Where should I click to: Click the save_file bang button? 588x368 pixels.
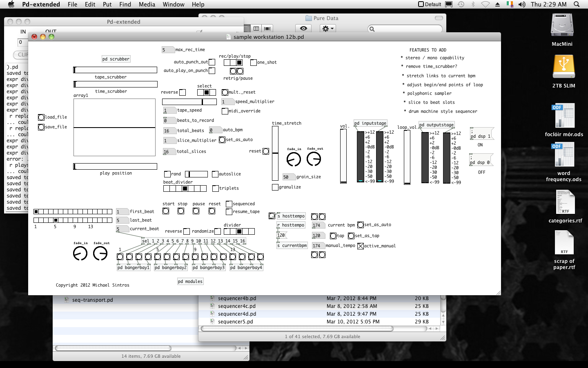pos(41,127)
